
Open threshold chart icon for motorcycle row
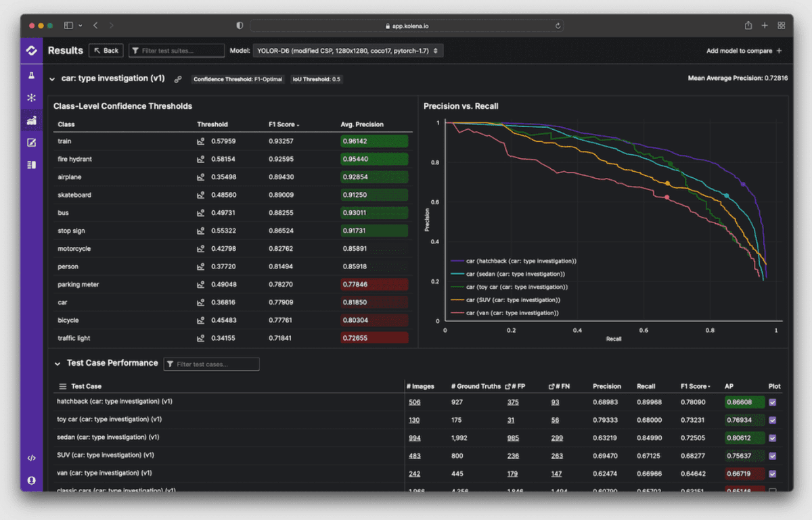pos(201,249)
